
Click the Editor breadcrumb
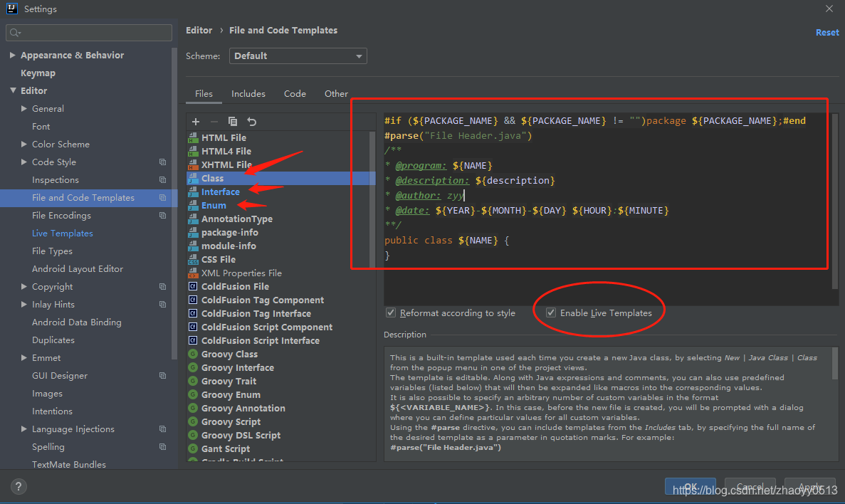click(x=199, y=30)
